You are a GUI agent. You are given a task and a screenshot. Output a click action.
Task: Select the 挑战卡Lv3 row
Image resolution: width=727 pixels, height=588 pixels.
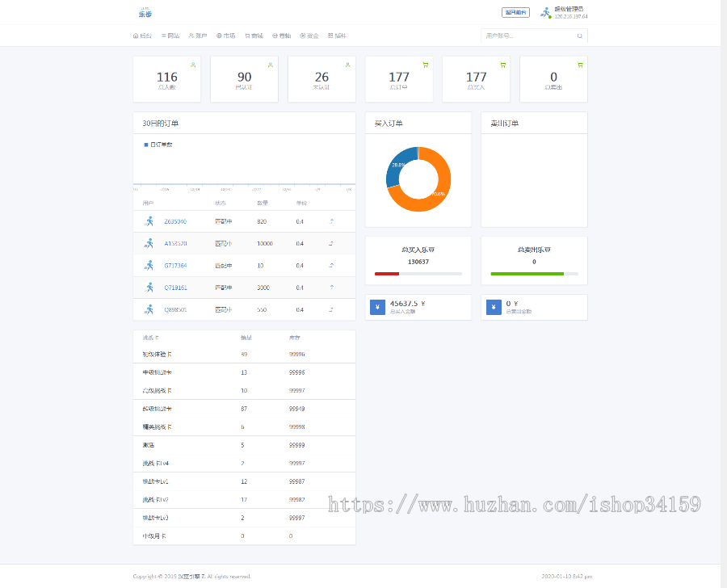244,518
